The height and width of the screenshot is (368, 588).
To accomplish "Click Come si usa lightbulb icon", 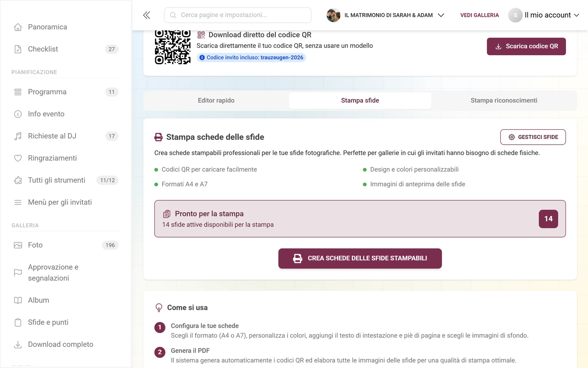I will pyautogui.click(x=159, y=308).
